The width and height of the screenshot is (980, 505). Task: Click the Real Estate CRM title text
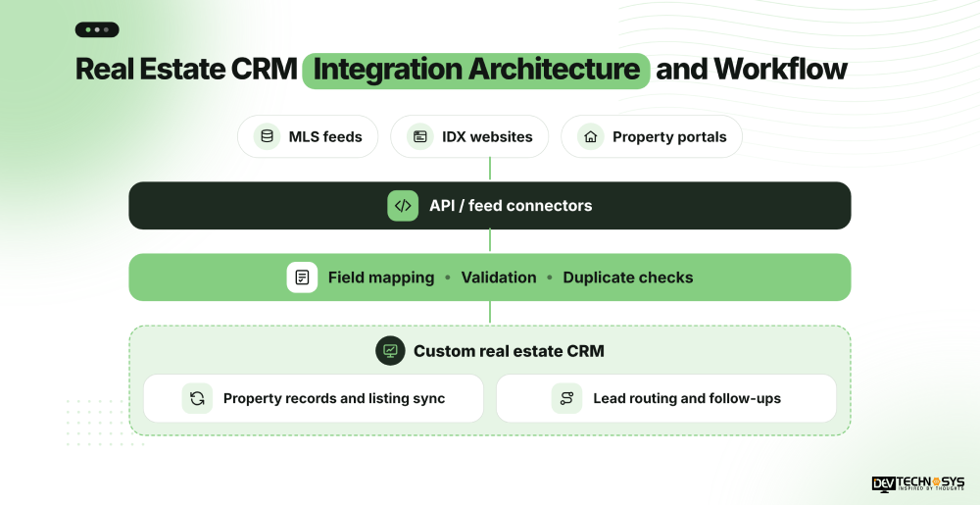point(186,70)
